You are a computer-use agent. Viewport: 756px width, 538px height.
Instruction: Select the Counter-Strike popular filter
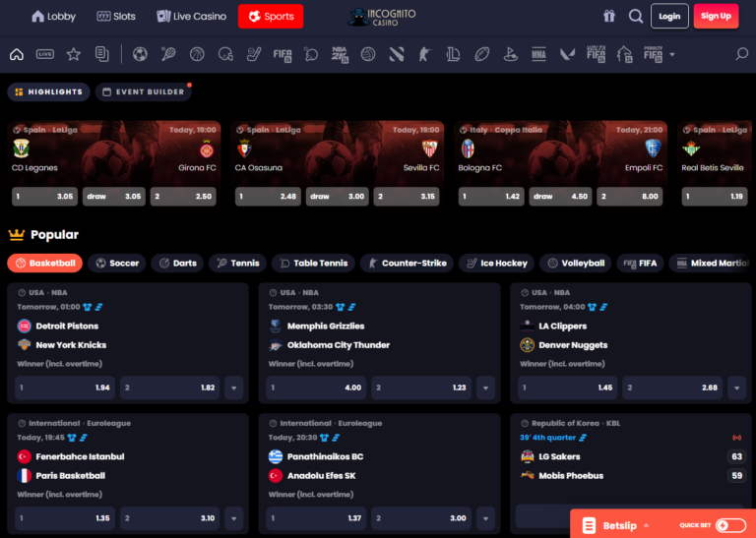(407, 263)
